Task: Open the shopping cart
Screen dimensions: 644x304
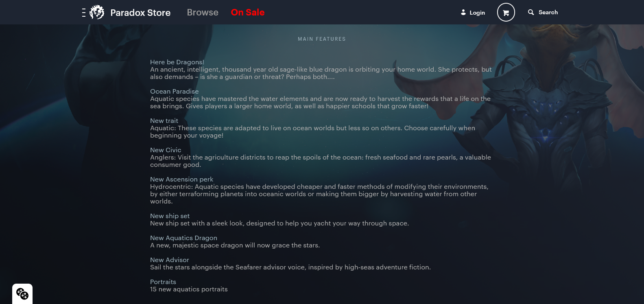Action: 506,12
